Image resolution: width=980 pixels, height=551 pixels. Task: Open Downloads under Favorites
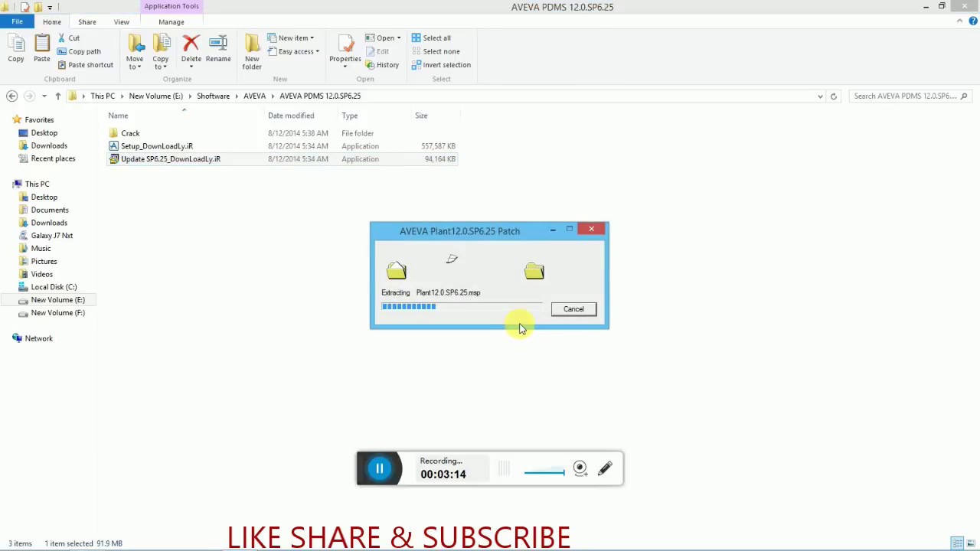pyautogui.click(x=49, y=145)
